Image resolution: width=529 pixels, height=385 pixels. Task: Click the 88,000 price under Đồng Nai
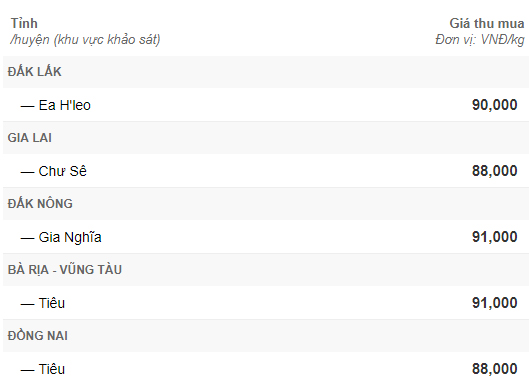click(x=494, y=368)
